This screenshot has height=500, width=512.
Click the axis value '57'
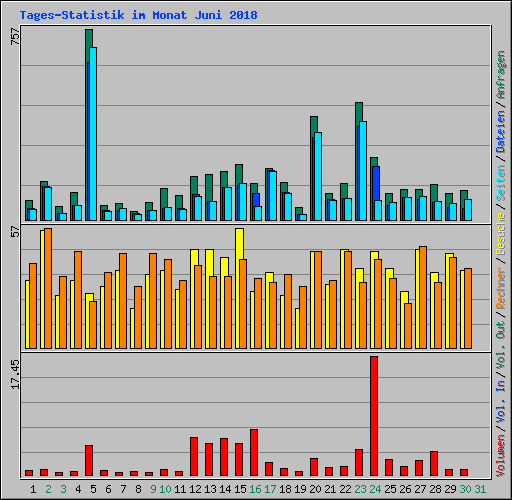click(16, 232)
